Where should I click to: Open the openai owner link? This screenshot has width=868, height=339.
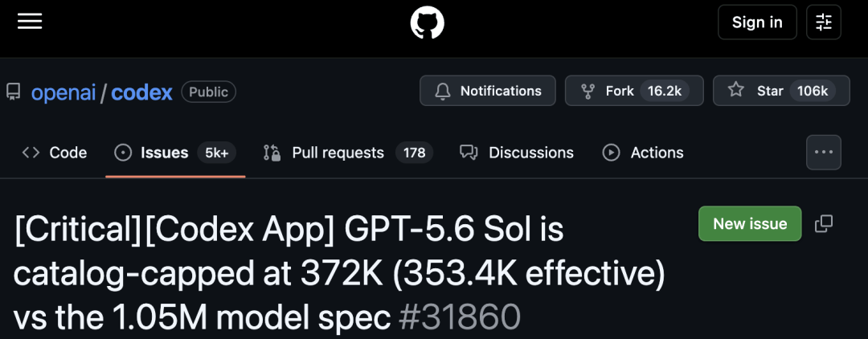point(63,92)
